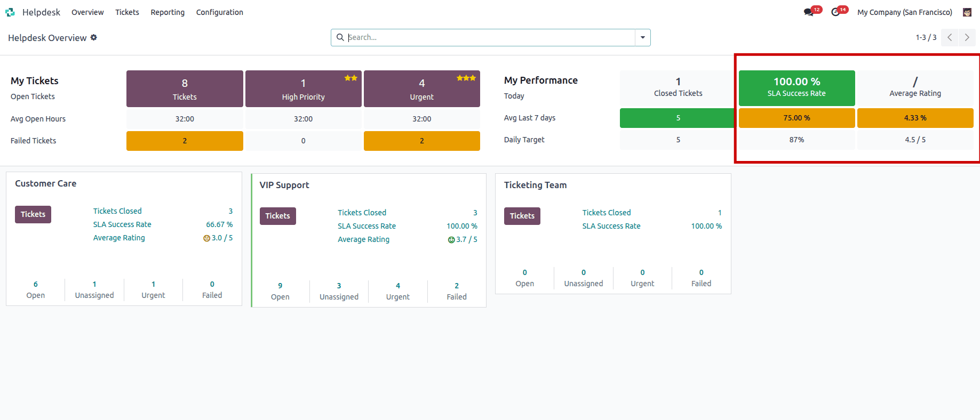
Task: Open the company switcher My Company (San Francisco)
Action: click(905, 12)
